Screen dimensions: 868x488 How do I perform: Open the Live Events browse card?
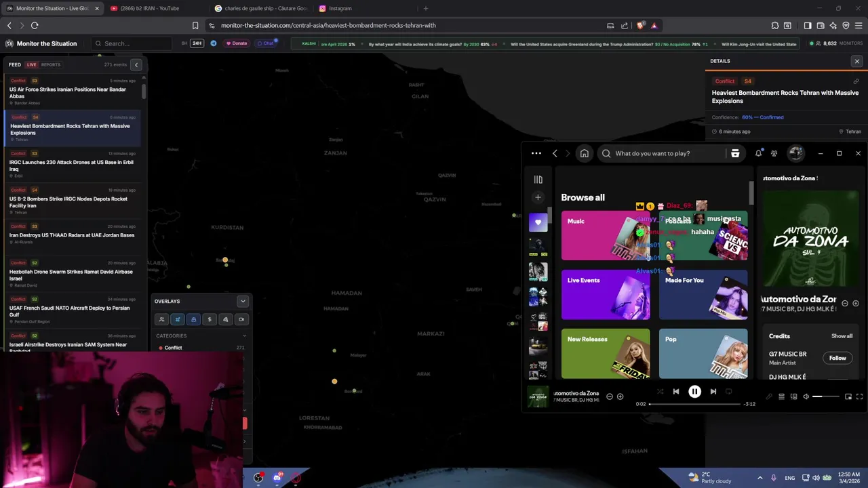pos(606,294)
